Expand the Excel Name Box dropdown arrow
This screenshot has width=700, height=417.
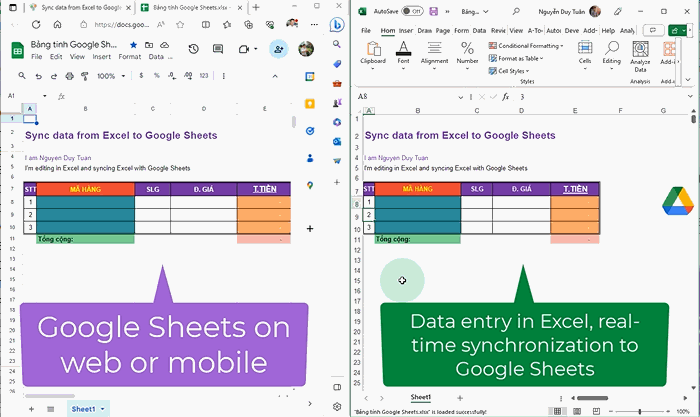pyautogui.click(x=460, y=97)
